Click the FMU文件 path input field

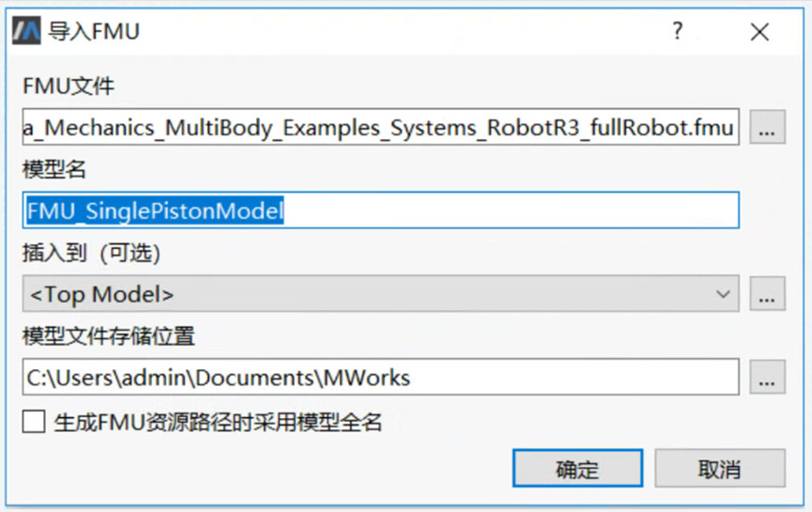[380, 127]
